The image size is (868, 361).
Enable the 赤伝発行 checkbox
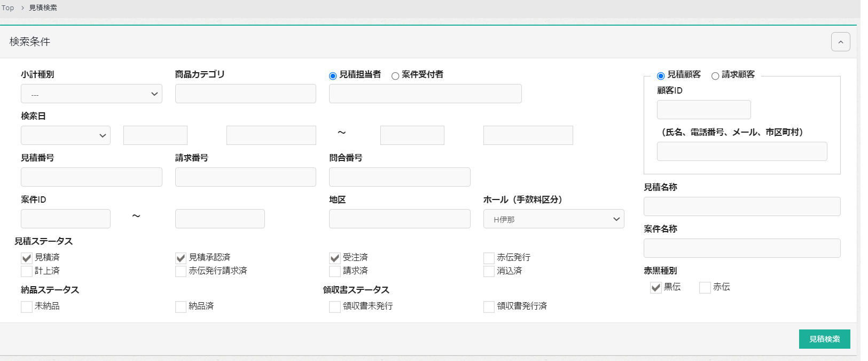point(489,258)
